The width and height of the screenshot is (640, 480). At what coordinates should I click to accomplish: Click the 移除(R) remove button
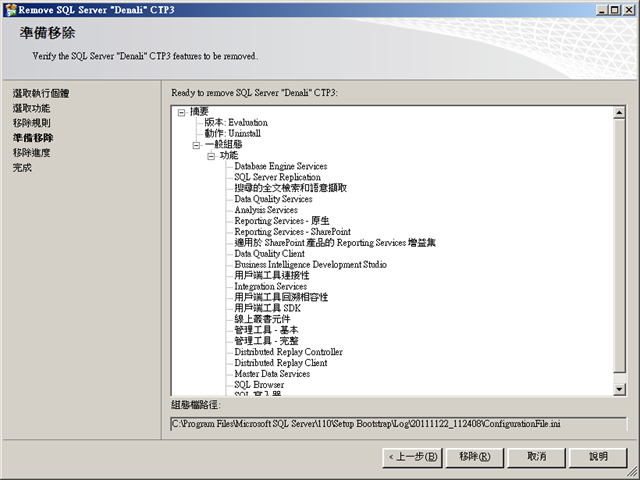pyautogui.click(x=475, y=457)
